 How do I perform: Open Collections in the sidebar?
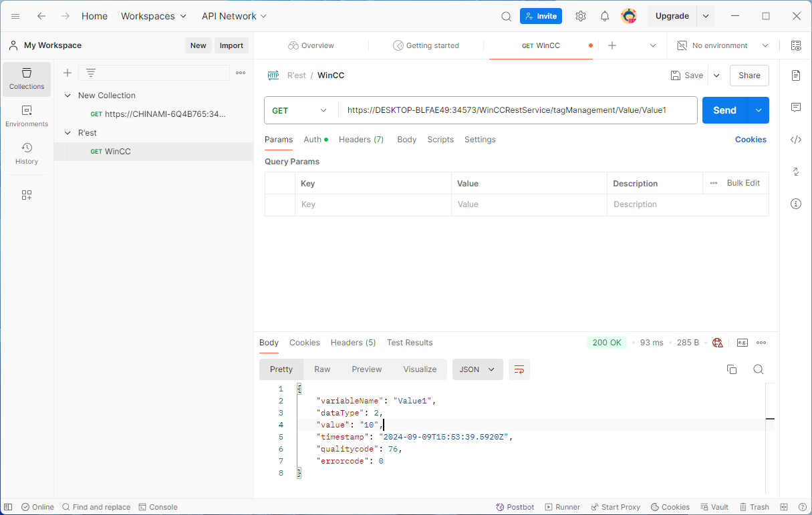click(x=27, y=79)
